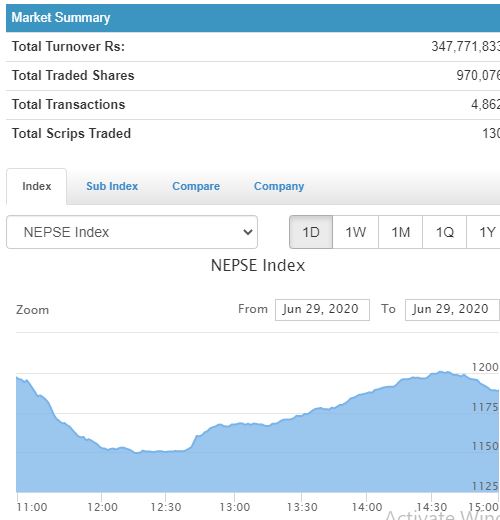Click the To date field
500x520 pixels.
(452, 310)
